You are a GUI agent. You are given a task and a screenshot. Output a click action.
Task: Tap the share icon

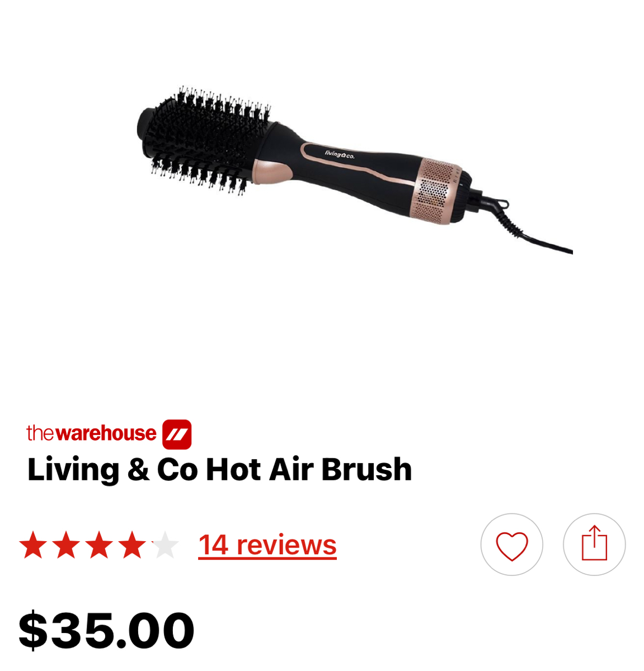pos(594,545)
